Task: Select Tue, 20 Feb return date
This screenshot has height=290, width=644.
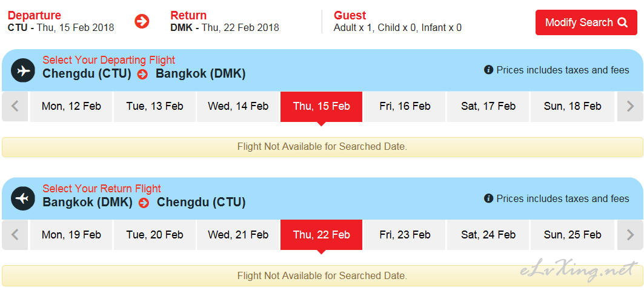Action: coord(155,235)
